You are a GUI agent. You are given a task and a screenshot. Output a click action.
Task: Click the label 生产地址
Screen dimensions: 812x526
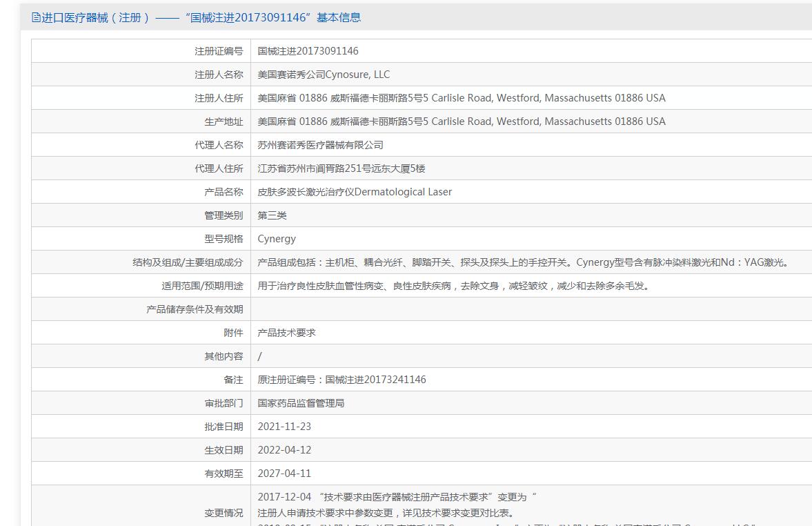click(224, 121)
